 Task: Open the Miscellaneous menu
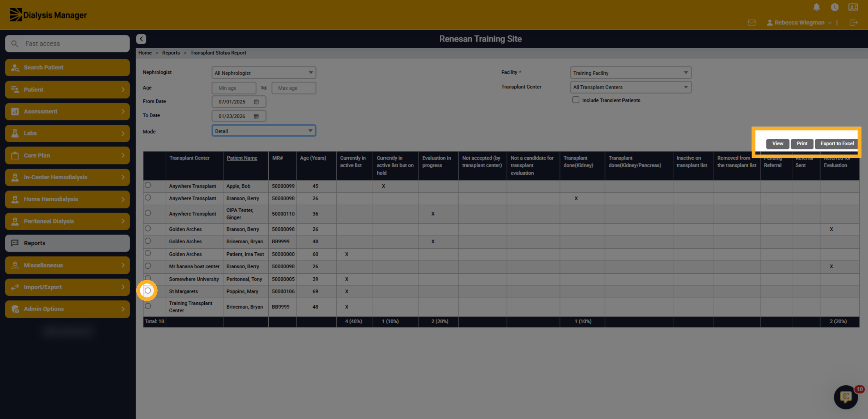[x=67, y=265]
